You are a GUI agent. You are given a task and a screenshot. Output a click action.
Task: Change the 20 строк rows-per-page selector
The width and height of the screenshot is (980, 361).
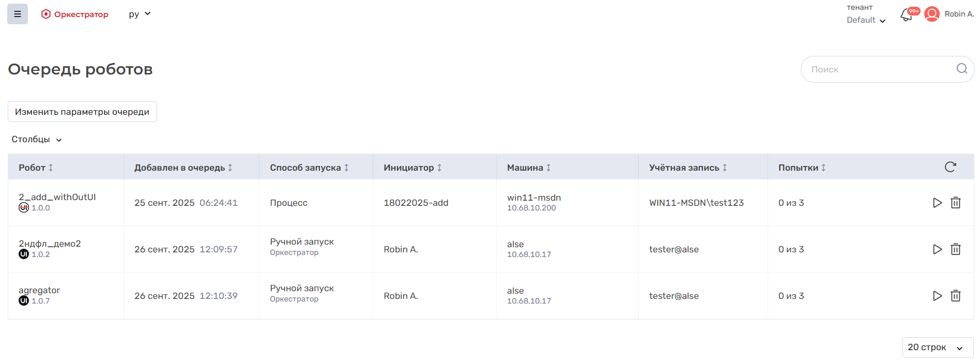937,348
